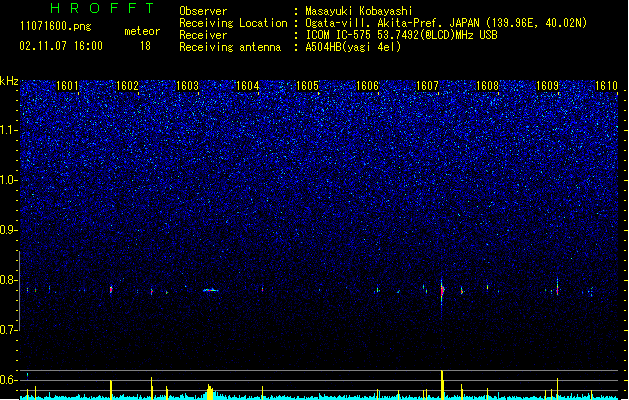Click the kHz axis unit label

tap(9, 81)
